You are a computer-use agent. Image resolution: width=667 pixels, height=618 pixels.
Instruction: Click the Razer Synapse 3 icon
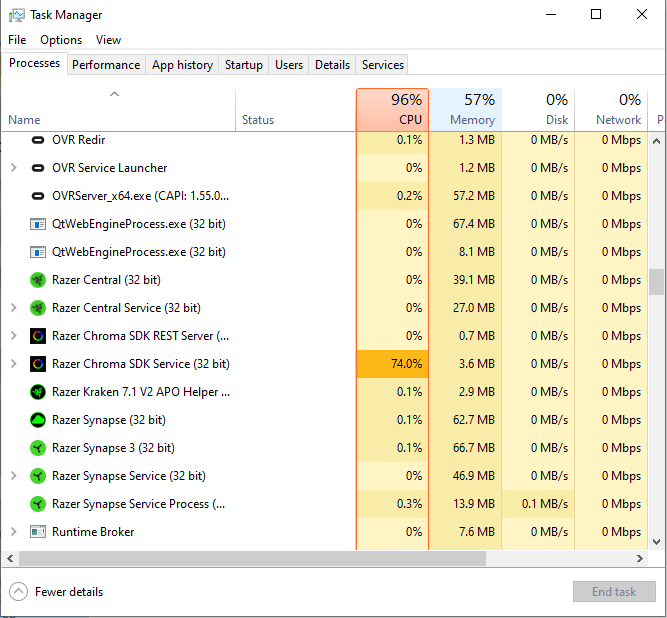(38, 448)
